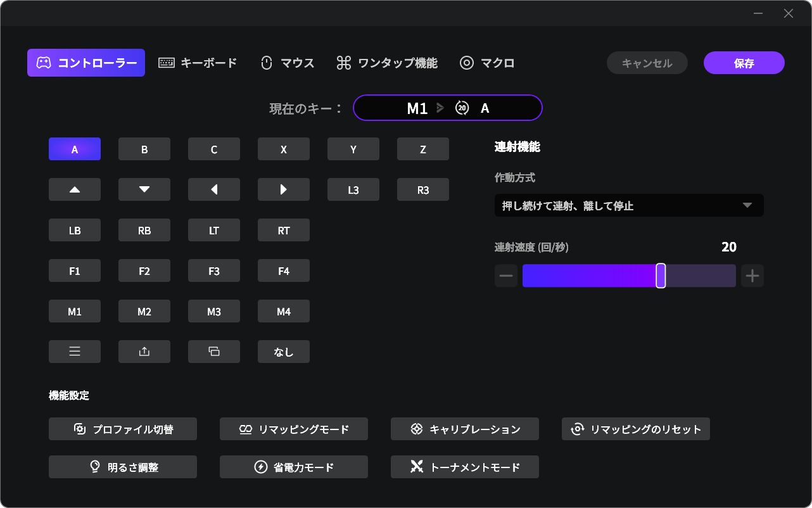The height and width of the screenshot is (508, 812).
Task: Toggle 省電力モード function
Action: [294, 467]
